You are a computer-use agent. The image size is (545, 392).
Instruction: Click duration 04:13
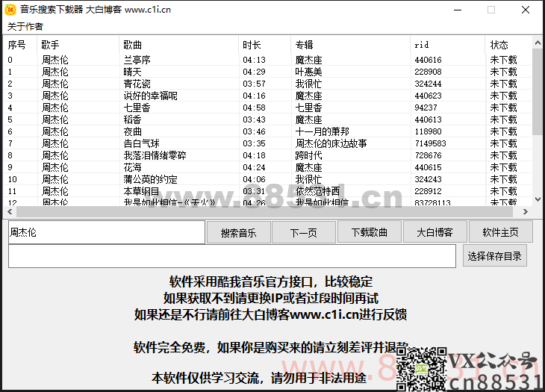tap(254, 60)
